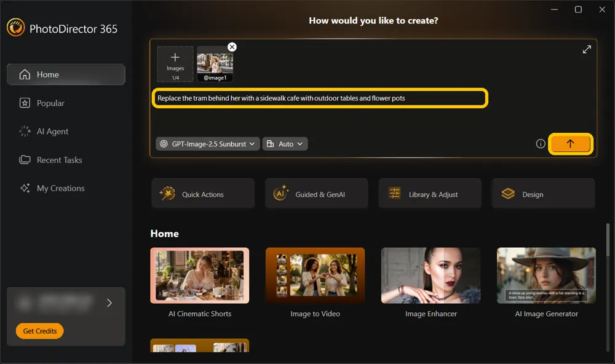615x364 pixels.
Task: Remove @image1 with the X icon
Action: tap(232, 47)
